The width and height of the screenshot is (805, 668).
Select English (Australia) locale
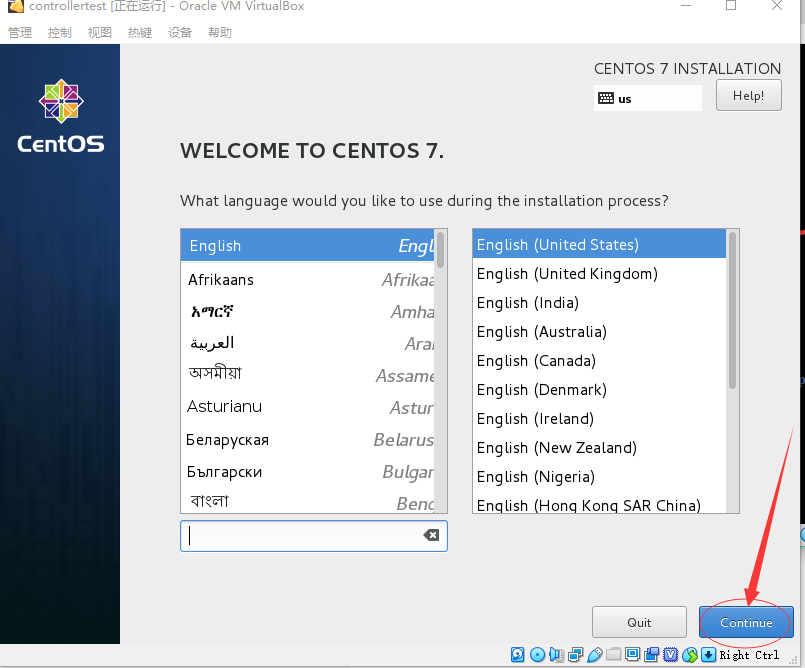click(599, 332)
